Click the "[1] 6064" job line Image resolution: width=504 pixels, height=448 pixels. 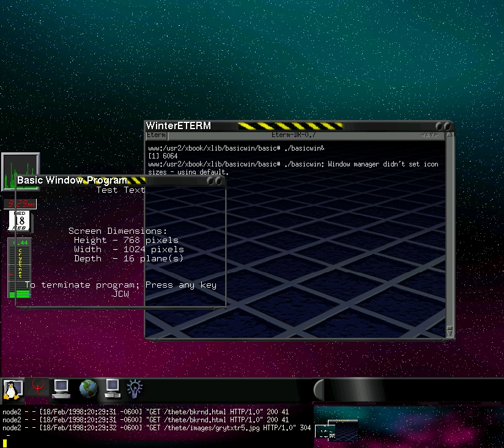pos(163,156)
